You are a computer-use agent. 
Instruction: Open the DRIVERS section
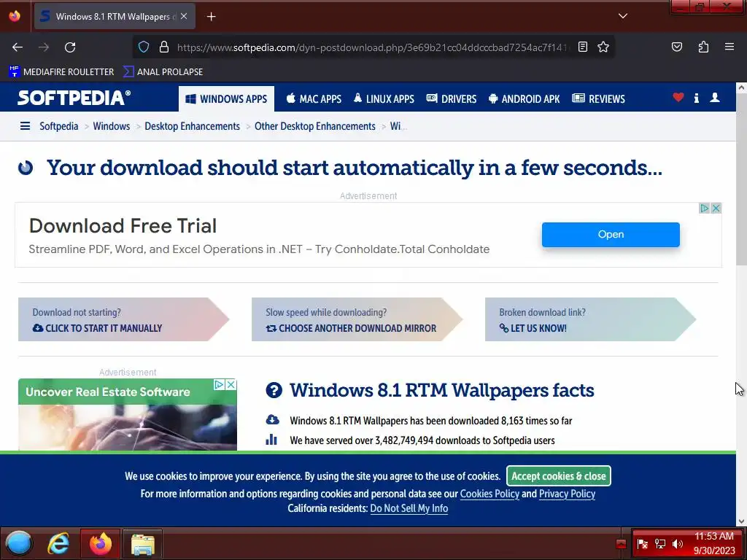pos(452,99)
